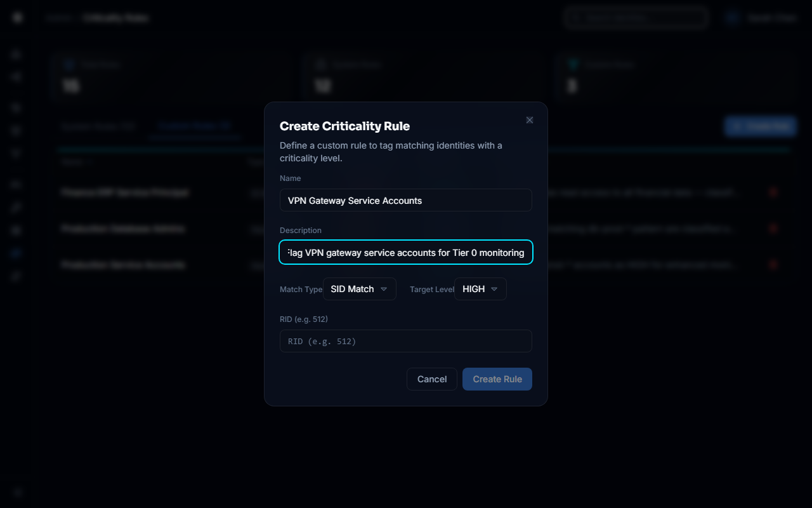Open the user avatar in the top-right corner
812x508 pixels.
[x=731, y=18]
